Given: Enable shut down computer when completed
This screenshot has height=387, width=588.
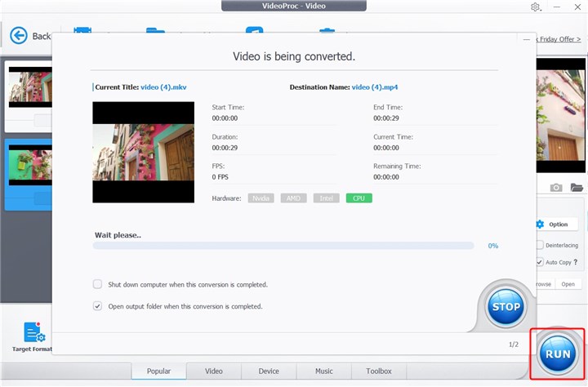Looking at the screenshot, I should 98,284.
